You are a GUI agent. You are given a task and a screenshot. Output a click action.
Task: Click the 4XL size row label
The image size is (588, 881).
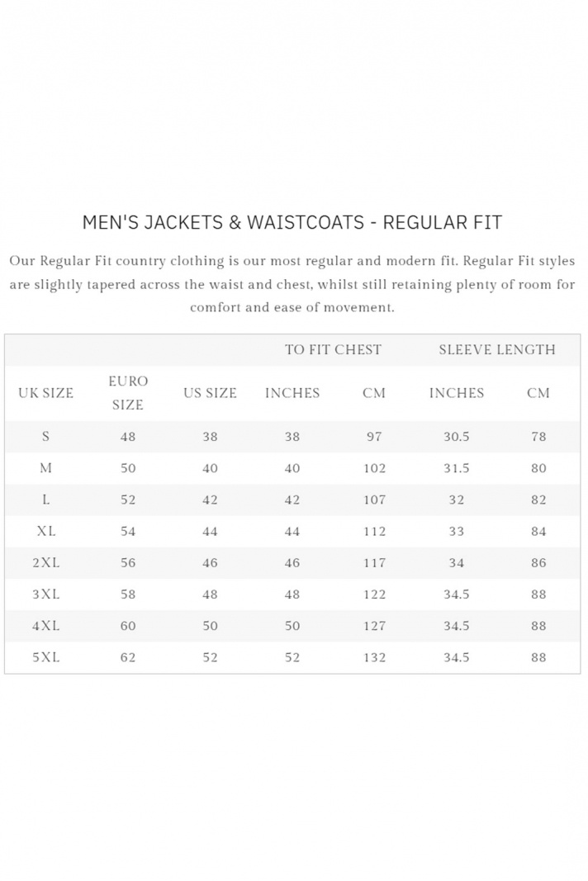pos(46,626)
